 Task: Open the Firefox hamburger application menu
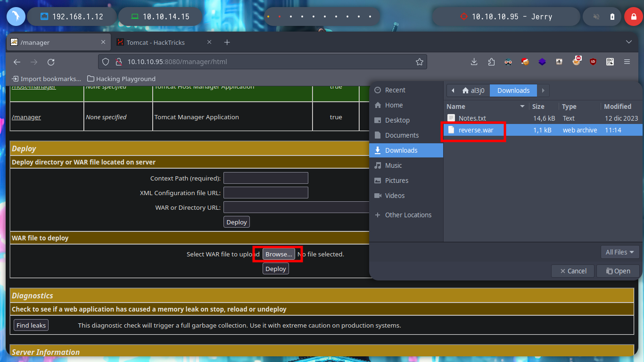coord(627,62)
